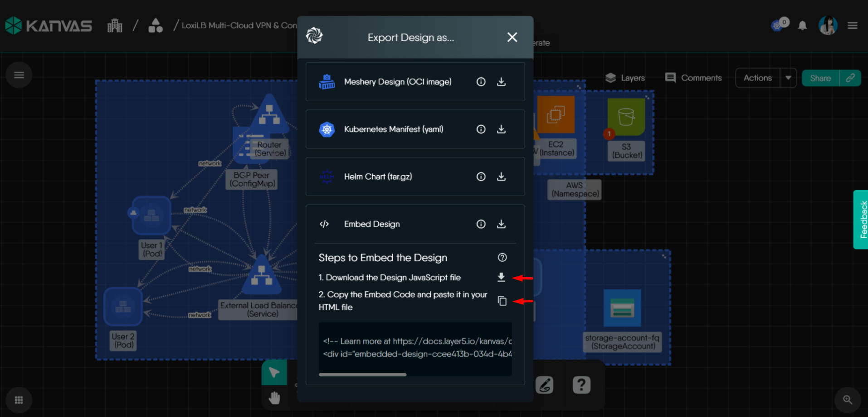Click the LoxiLB Multi-Cloud VPN design title

pos(239,25)
